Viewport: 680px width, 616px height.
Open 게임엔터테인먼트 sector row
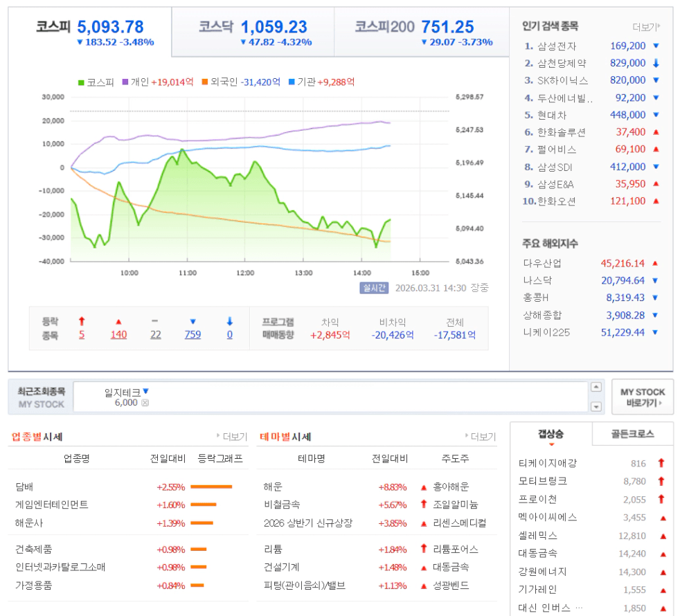click(52, 505)
